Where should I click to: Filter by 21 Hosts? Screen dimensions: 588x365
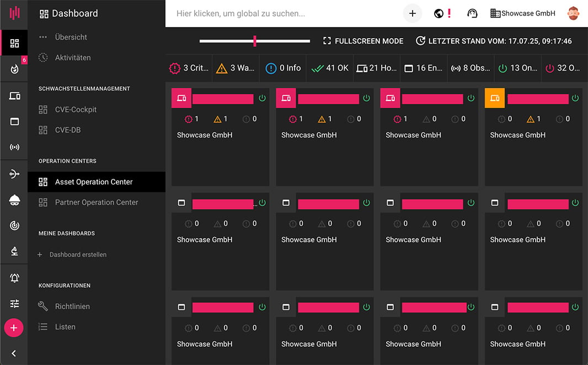[x=377, y=68]
